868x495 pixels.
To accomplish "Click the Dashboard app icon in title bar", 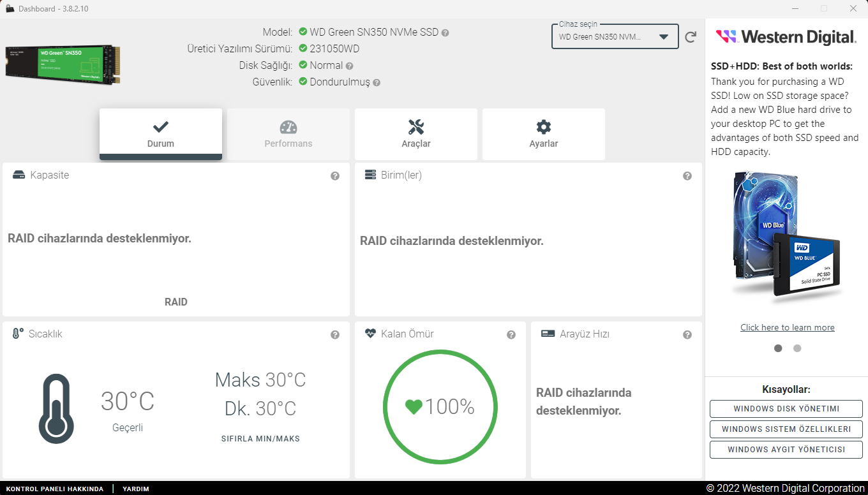I will (10, 8).
